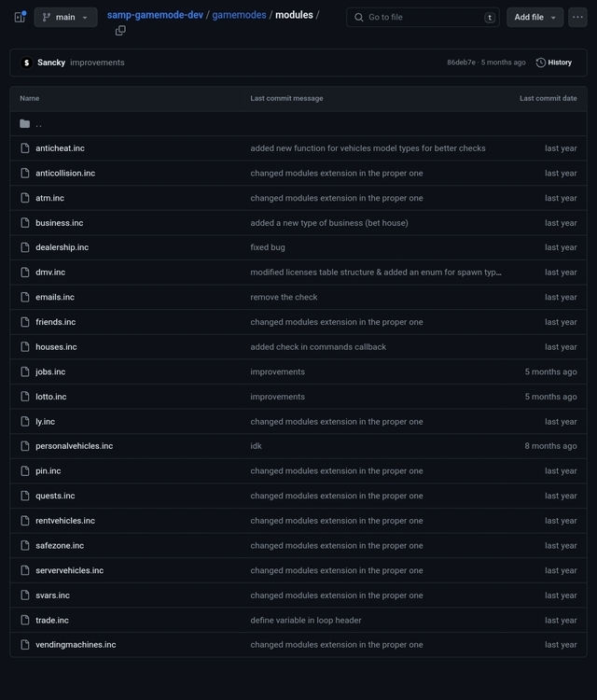Open the trade.inc file
Viewport: 597px width, 700px height.
[x=52, y=620]
